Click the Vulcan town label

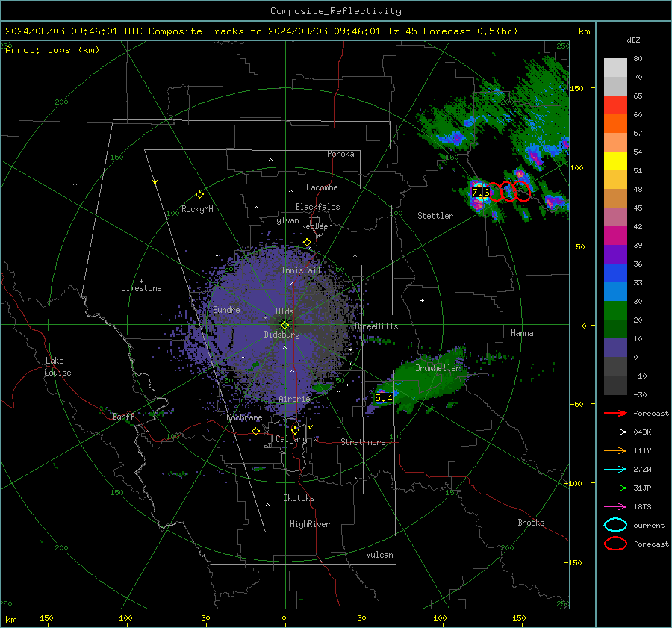tap(379, 555)
